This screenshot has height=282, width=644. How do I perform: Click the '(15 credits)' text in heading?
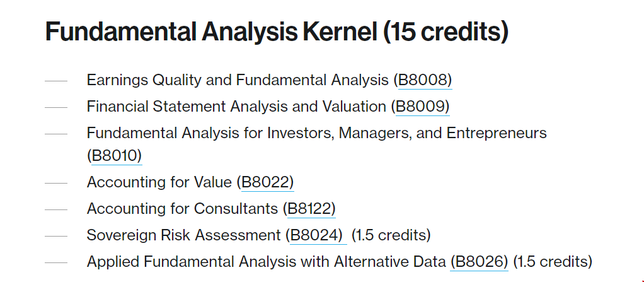tap(446, 32)
